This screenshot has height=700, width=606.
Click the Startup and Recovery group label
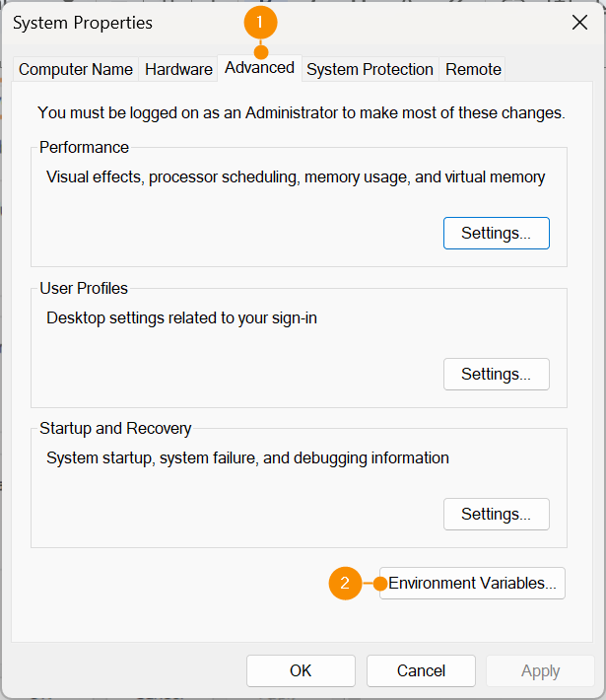[115, 429]
